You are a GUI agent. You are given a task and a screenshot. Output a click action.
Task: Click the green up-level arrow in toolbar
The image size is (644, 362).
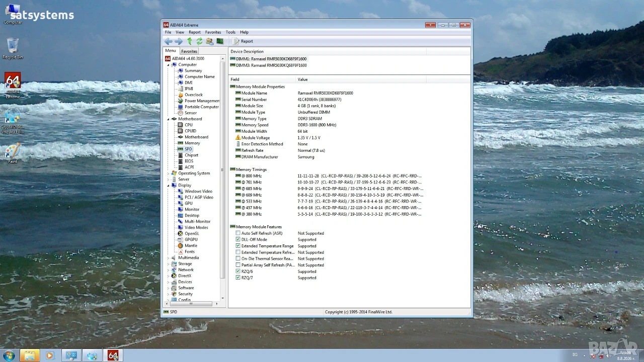pos(190,41)
